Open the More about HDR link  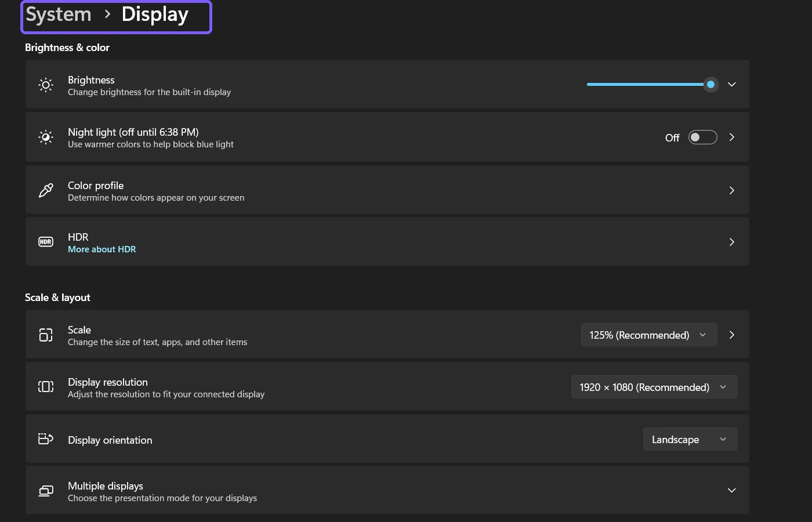(102, 249)
